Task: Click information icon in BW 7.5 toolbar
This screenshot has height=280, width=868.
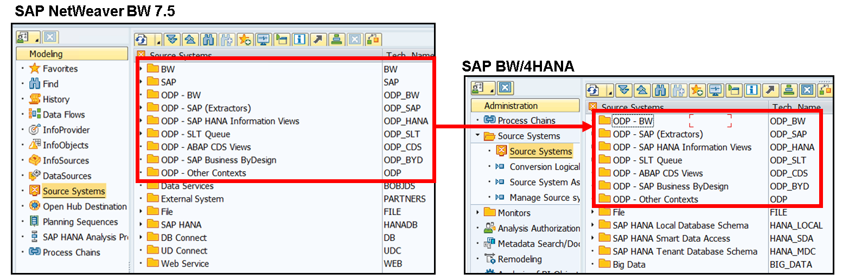Action: pos(299,40)
